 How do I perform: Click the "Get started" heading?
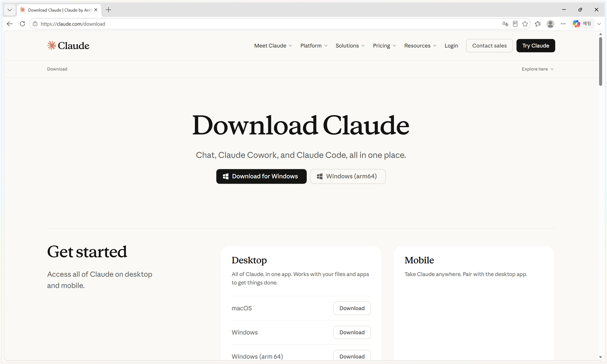click(87, 252)
